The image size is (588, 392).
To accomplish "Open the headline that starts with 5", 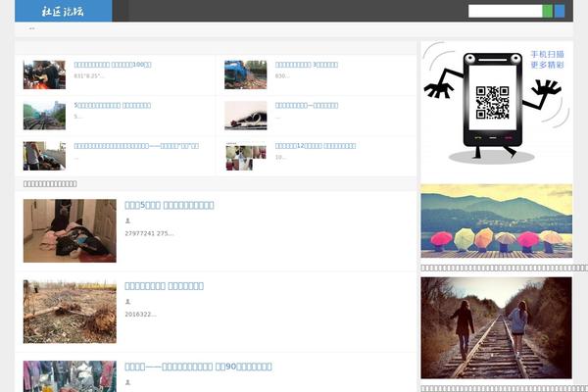I will coord(112,106).
